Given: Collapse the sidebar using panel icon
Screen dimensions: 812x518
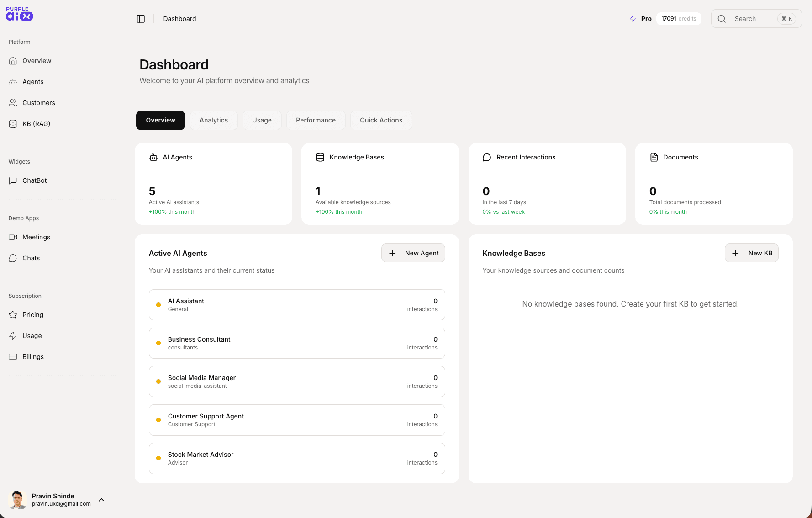Looking at the screenshot, I should click(141, 18).
